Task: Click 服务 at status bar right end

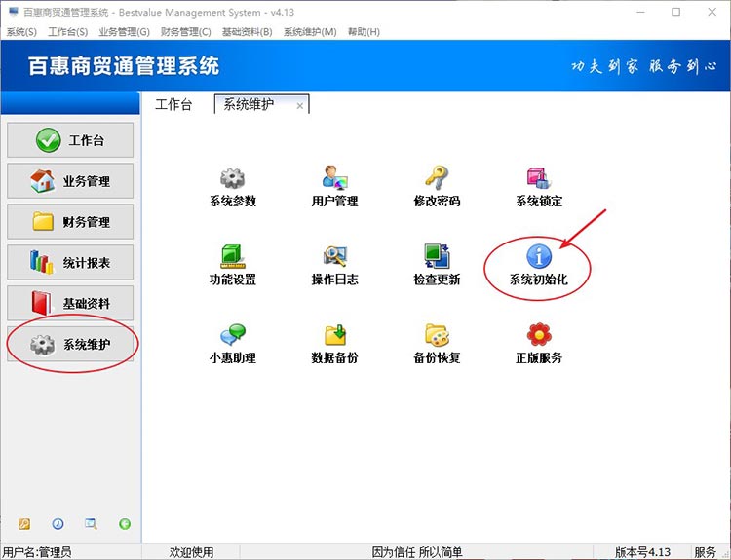Action: point(705,552)
